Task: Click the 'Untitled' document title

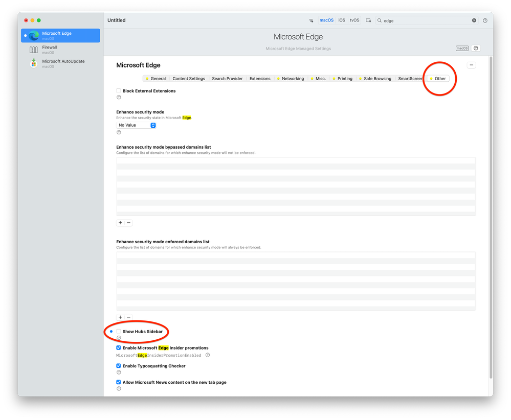Action: [x=116, y=20]
